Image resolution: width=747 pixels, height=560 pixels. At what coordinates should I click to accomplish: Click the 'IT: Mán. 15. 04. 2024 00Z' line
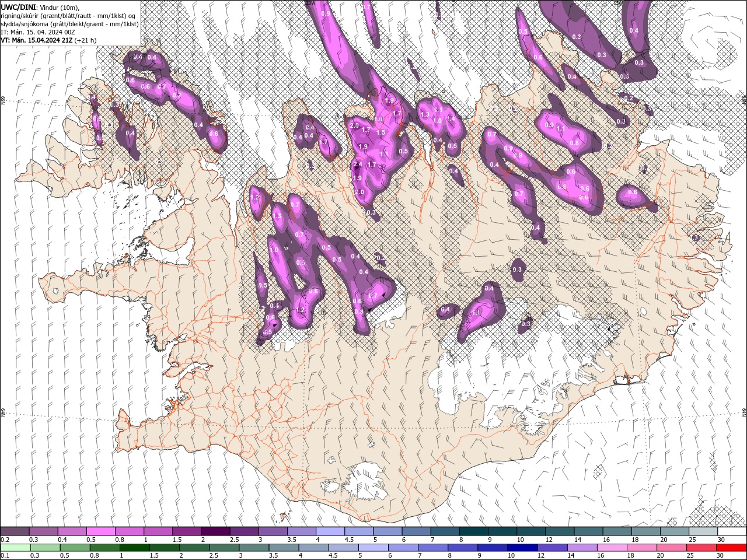[x=39, y=32]
